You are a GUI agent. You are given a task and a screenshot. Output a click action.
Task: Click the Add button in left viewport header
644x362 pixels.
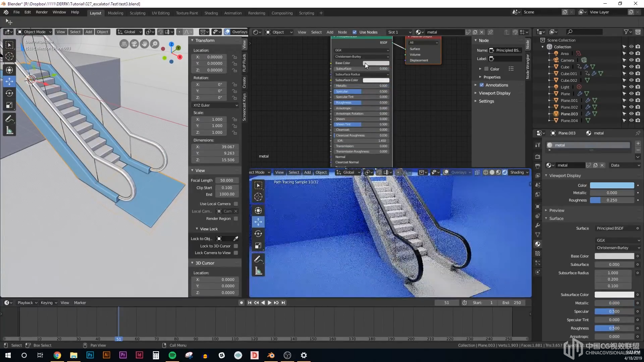click(89, 32)
